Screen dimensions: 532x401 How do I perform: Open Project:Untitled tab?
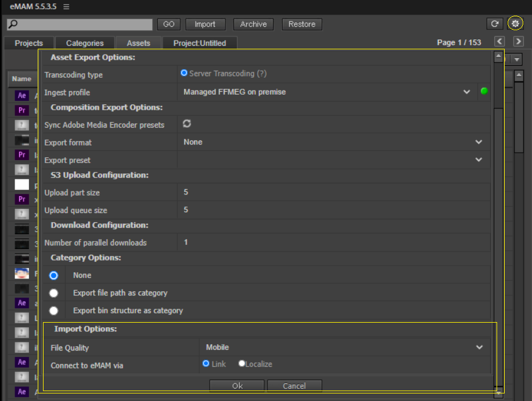(200, 43)
